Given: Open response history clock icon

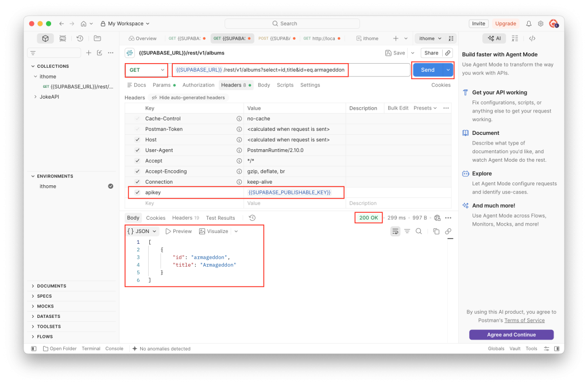Looking at the screenshot, I should (253, 218).
